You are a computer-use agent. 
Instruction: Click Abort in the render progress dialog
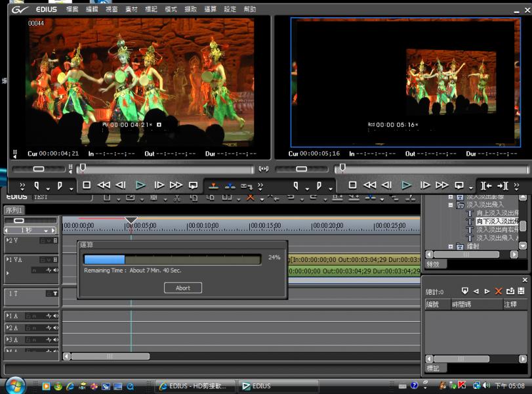coord(183,288)
